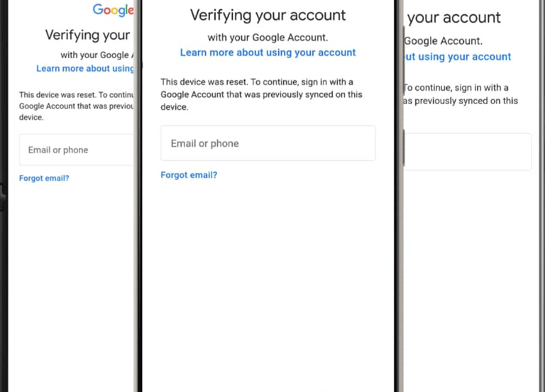Click right phone's 'To continue, sign in with a' text
545x392 pixels.
(456, 88)
